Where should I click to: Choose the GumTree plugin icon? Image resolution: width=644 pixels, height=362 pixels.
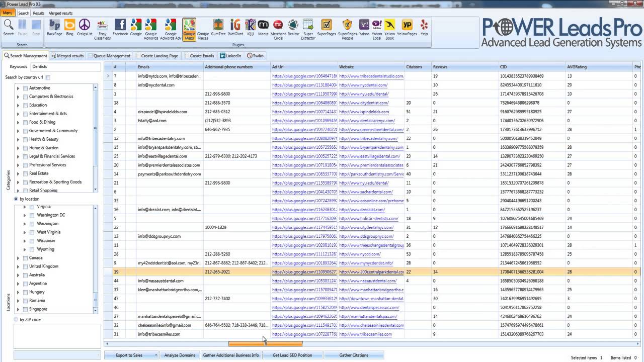[218, 27]
